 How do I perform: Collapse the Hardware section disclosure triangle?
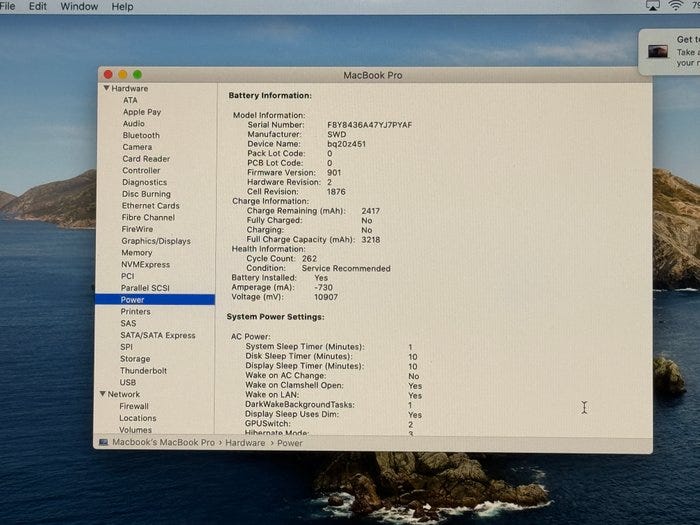[106, 89]
